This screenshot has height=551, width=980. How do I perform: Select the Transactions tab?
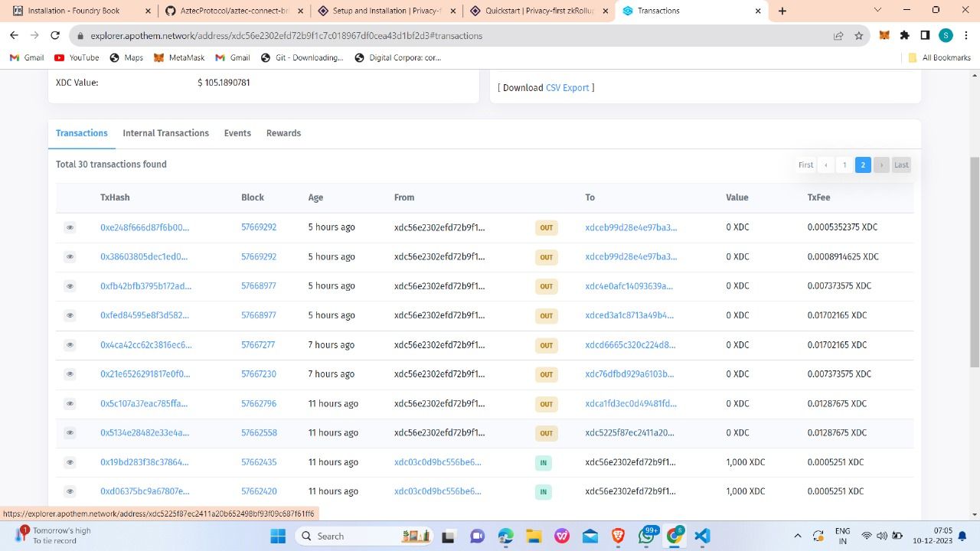pos(82,133)
